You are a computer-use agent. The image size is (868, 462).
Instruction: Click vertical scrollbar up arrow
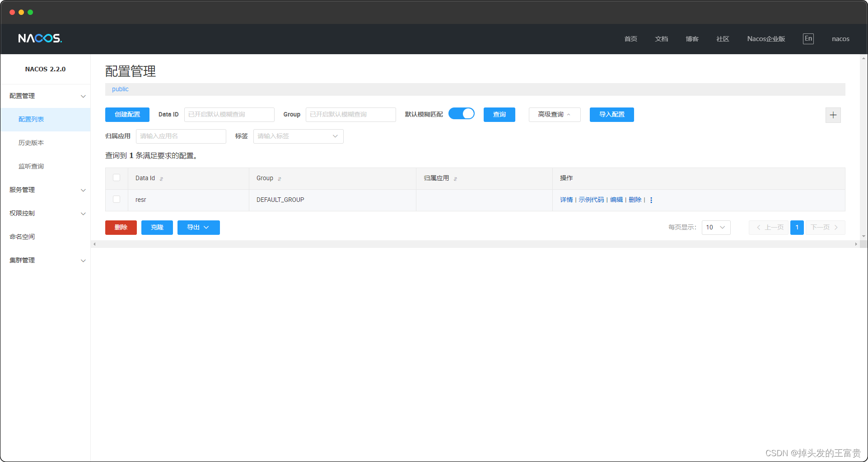pyautogui.click(x=863, y=58)
